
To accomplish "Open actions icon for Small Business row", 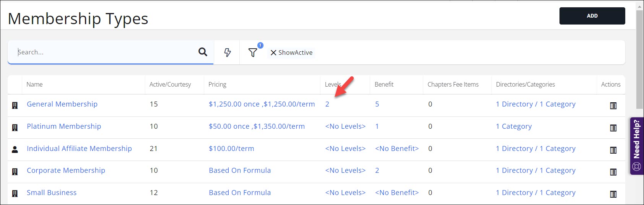I will pos(613,194).
